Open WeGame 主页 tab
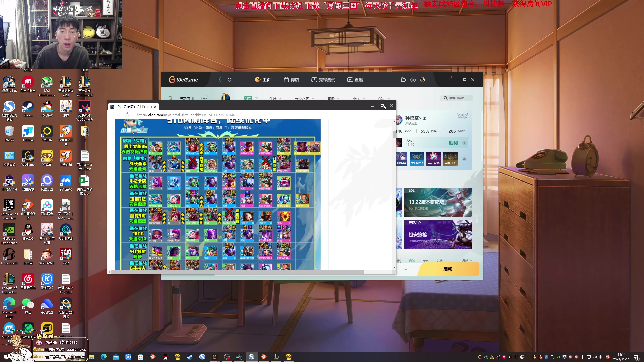Viewport: 644px width, 362px height. pyautogui.click(x=263, y=80)
